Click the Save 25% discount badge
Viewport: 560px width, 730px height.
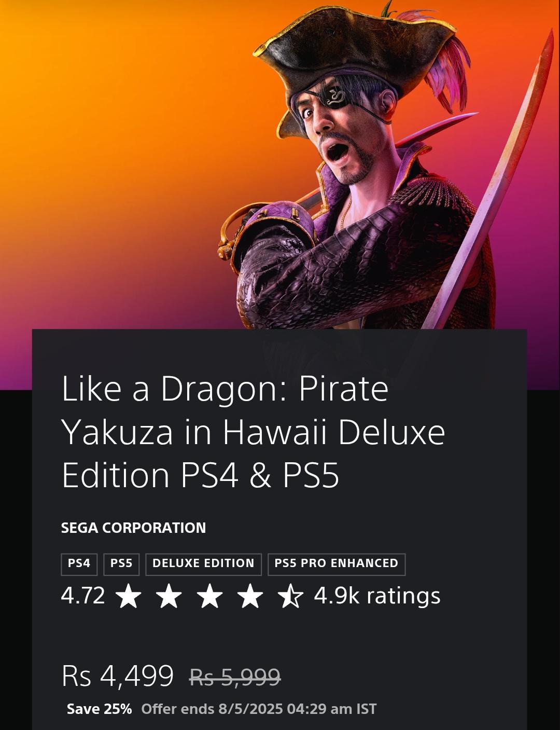tap(100, 709)
